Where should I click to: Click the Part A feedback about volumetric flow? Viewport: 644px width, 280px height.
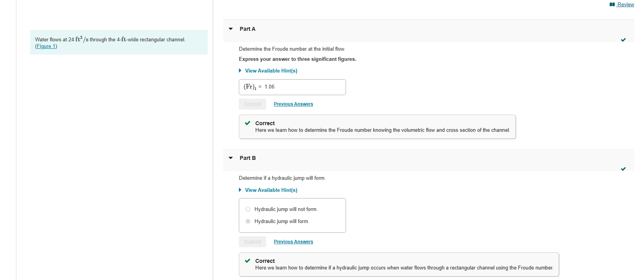pos(383,130)
